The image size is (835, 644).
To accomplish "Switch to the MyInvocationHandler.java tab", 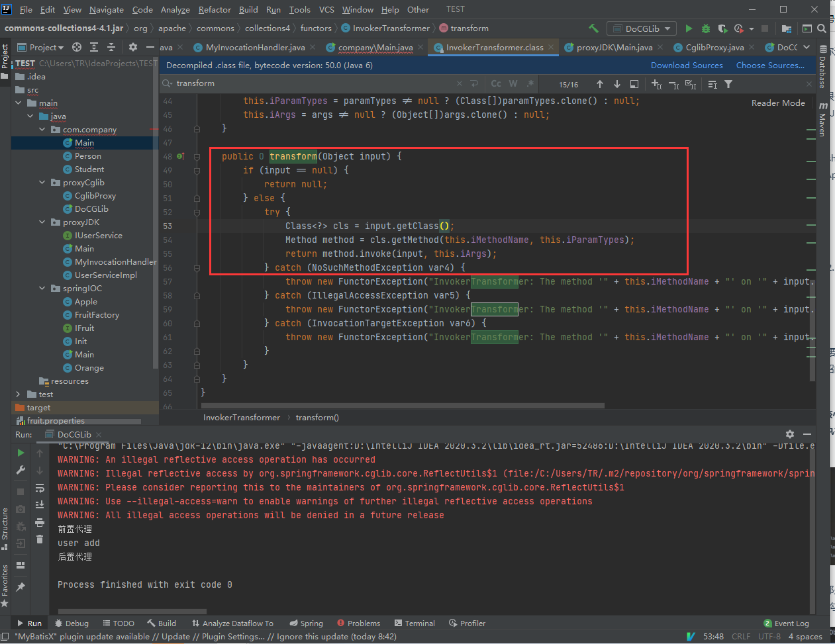I will (x=255, y=47).
